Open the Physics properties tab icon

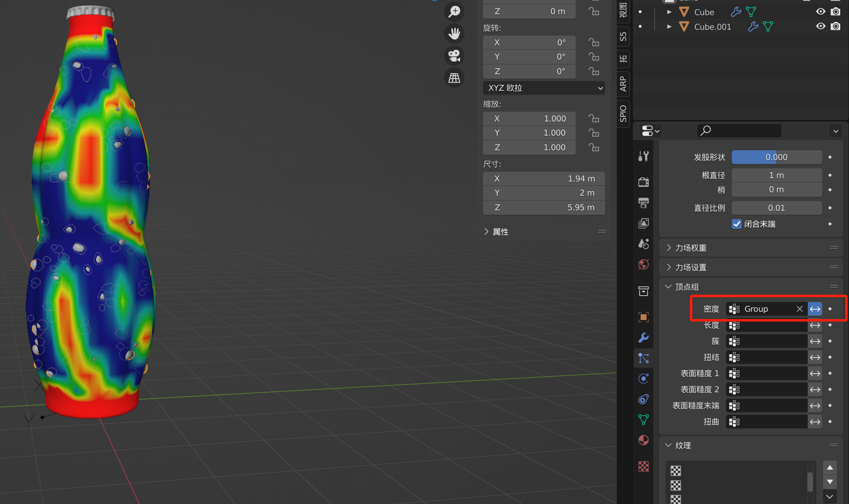(x=644, y=379)
